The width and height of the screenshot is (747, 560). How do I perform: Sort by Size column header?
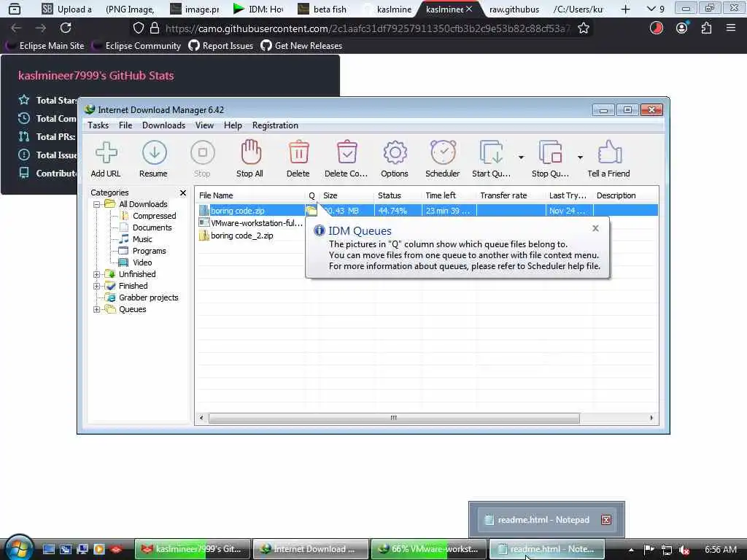[x=346, y=195]
